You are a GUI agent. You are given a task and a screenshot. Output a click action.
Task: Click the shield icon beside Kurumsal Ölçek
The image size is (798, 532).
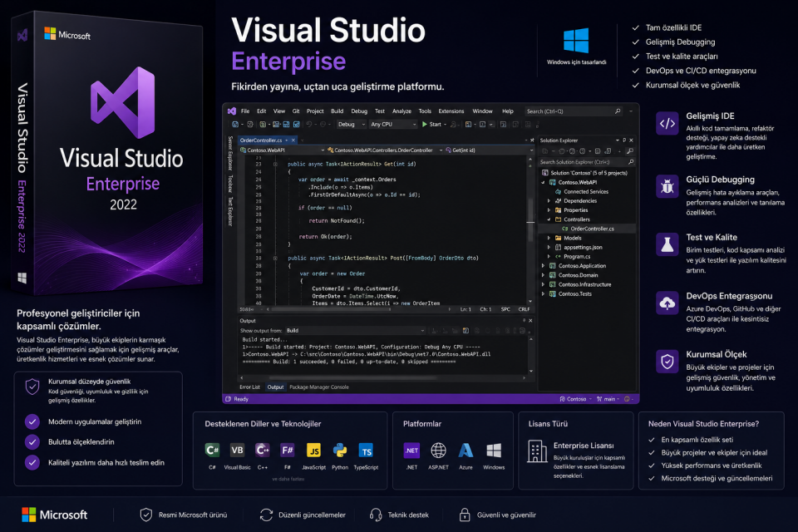click(x=667, y=362)
